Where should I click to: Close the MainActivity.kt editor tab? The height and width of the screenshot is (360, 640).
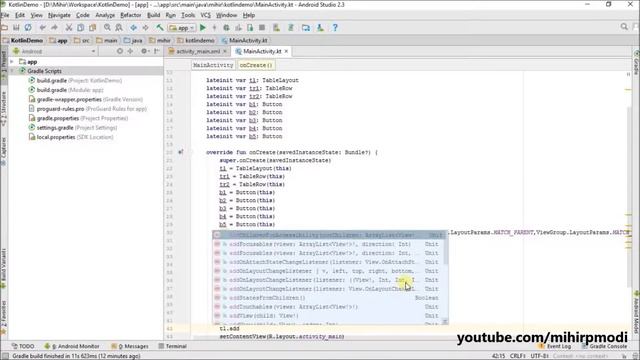coord(287,51)
